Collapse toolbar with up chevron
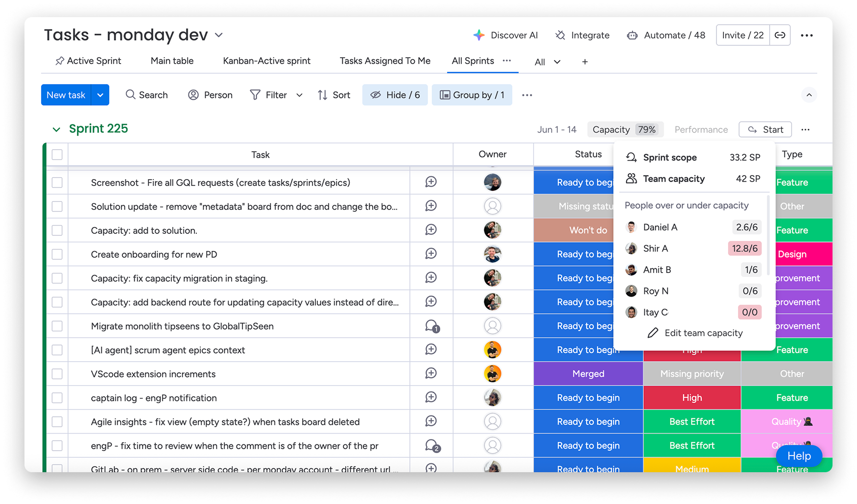 click(809, 95)
